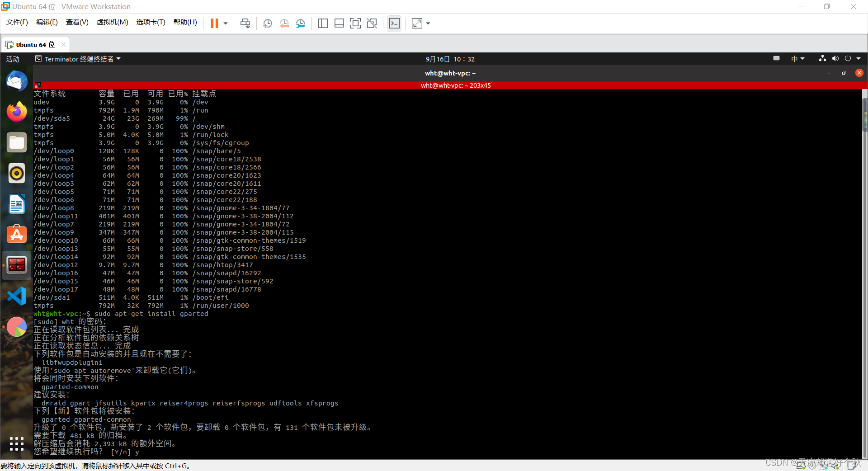This screenshot has width=868, height=471.
Task: Toggle the VMware library sidebar panel icon
Action: pos(323,24)
